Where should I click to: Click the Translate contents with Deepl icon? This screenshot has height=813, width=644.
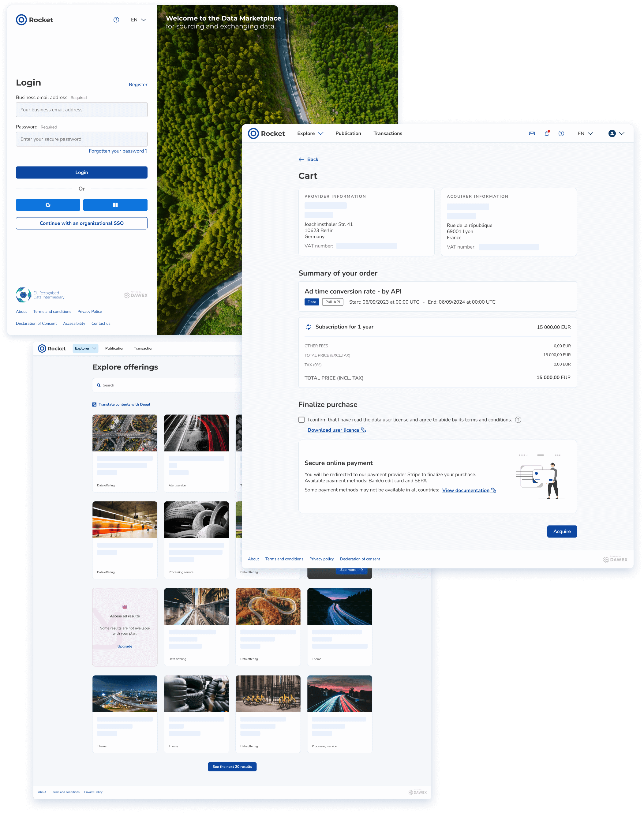point(94,404)
